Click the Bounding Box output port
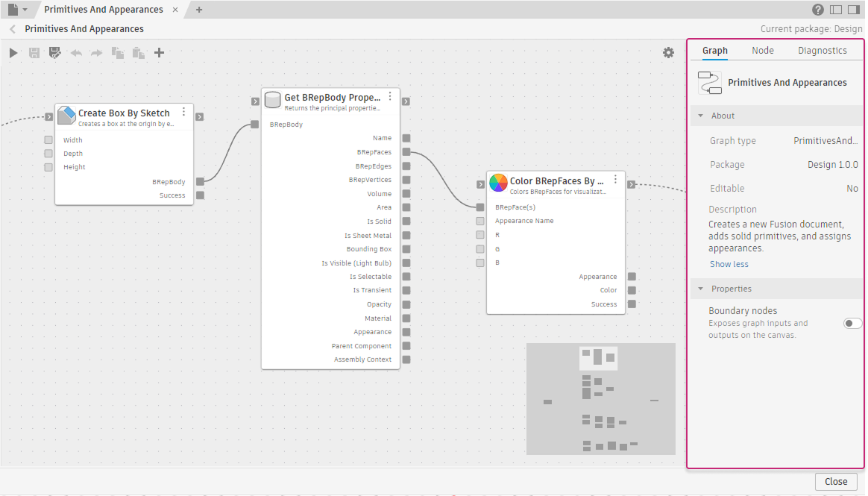This screenshot has height=496, width=868. [x=406, y=249]
